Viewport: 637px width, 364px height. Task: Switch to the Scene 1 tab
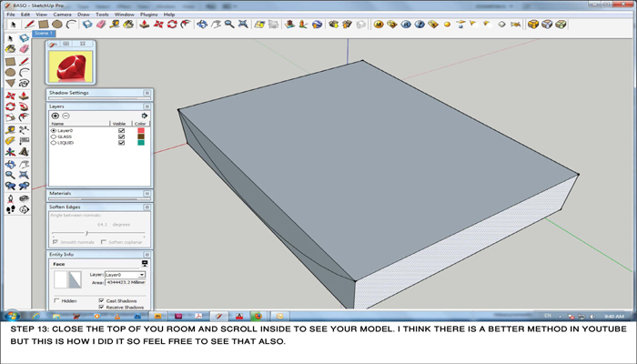click(44, 34)
